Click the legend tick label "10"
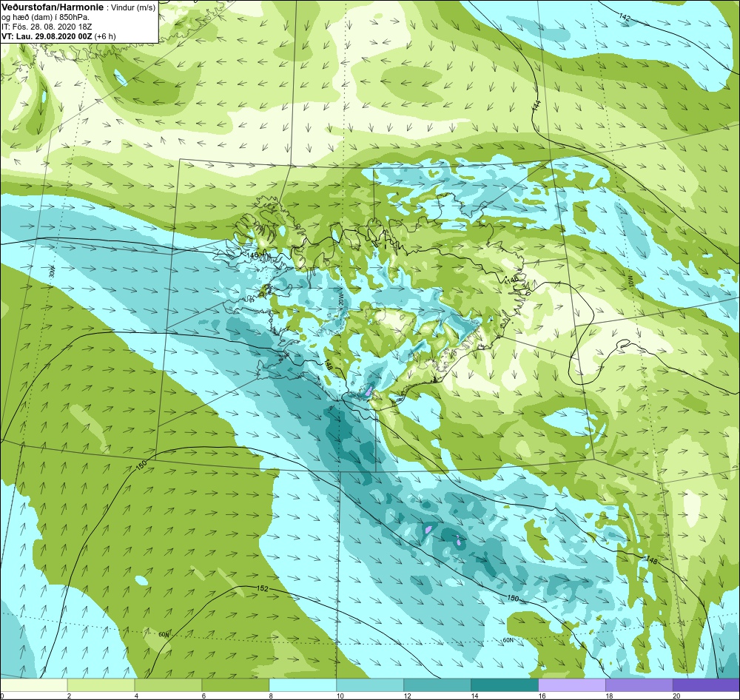740x700 pixels. 340,696
